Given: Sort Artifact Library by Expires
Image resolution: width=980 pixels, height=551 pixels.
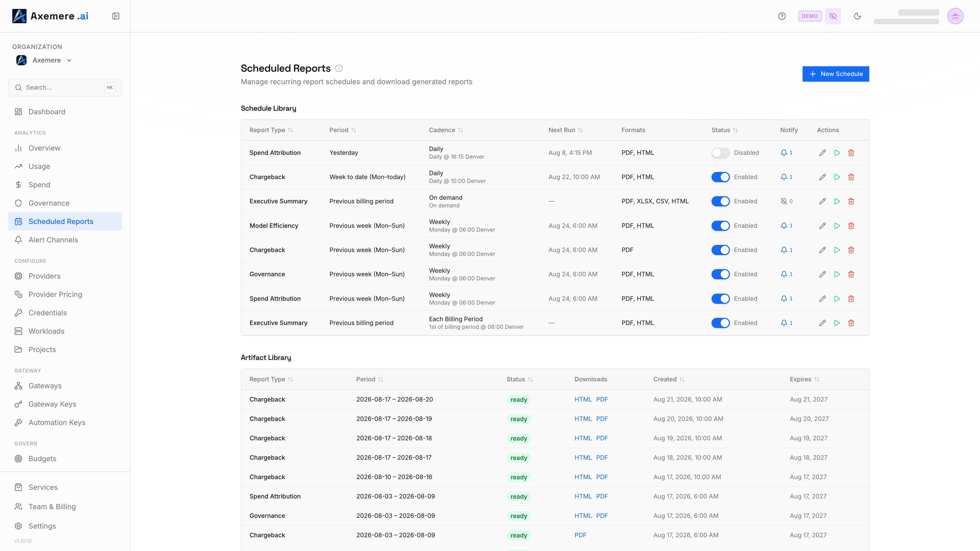Looking at the screenshot, I should 804,380.
